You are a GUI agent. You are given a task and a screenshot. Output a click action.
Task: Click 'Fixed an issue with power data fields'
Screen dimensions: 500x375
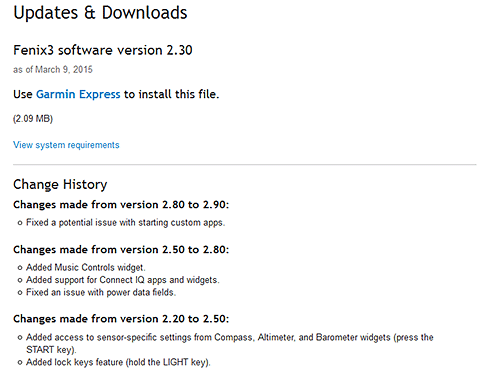tap(101, 292)
